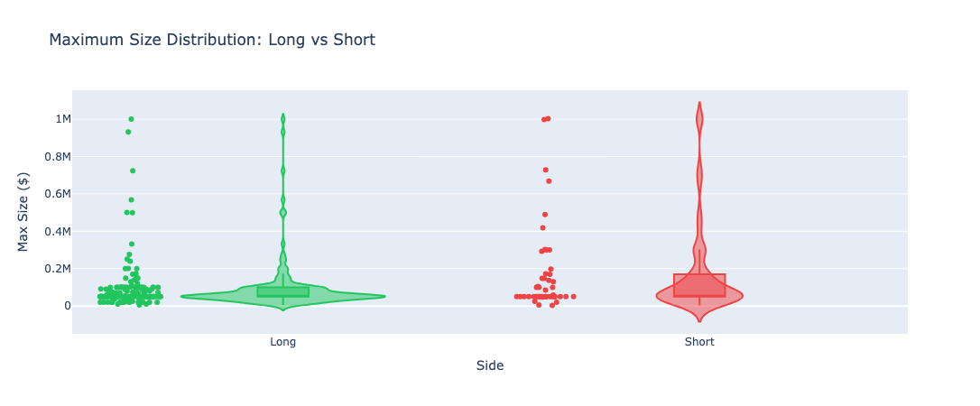Image resolution: width=980 pixels, height=406 pixels.
Task: Select the 'Short' x-axis label
Action: [x=699, y=342]
